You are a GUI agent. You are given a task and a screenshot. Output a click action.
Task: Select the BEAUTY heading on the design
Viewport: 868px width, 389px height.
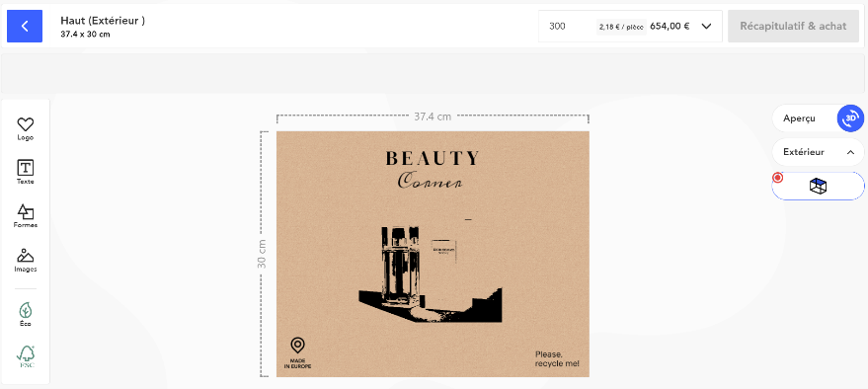pos(432,158)
